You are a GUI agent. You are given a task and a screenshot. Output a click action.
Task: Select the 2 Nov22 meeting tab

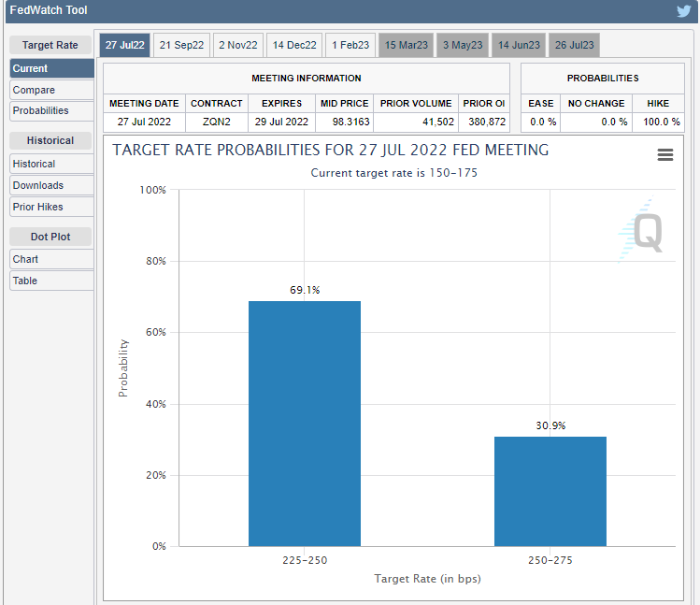[x=237, y=45]
